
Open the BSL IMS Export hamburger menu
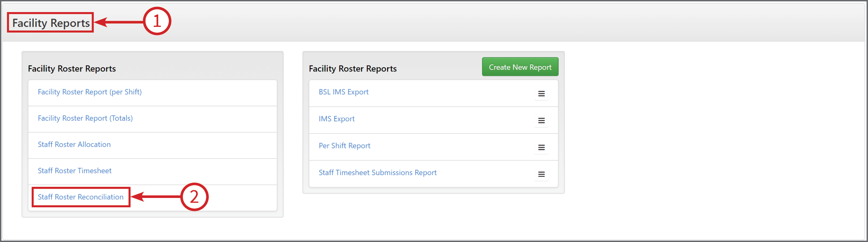click(x=541, y=94)
